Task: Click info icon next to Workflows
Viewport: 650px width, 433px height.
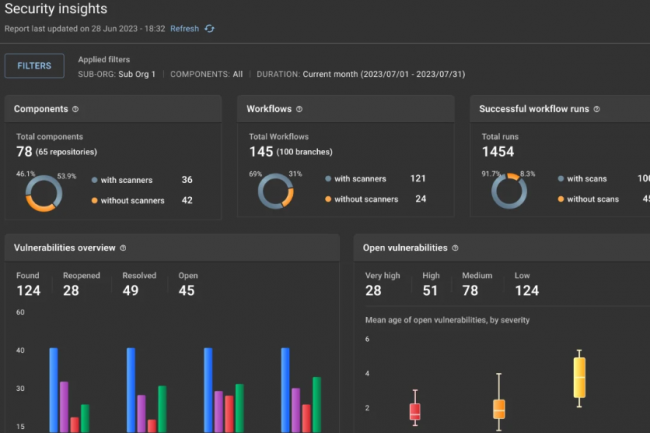Action: 300,109
